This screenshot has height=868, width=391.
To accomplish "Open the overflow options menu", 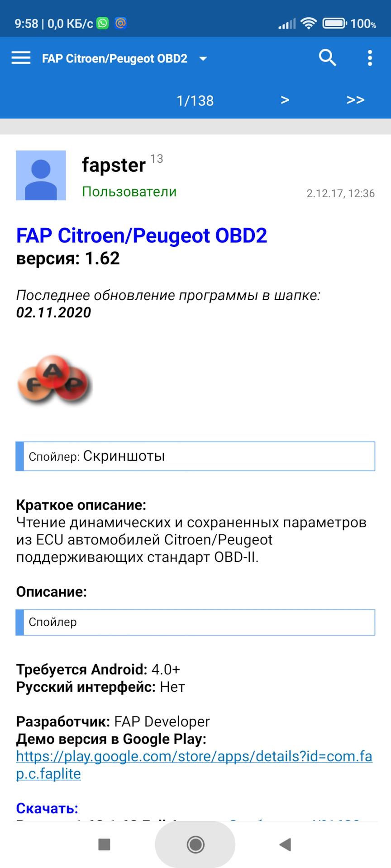I will pyautogui.click(x=370, y=58).
